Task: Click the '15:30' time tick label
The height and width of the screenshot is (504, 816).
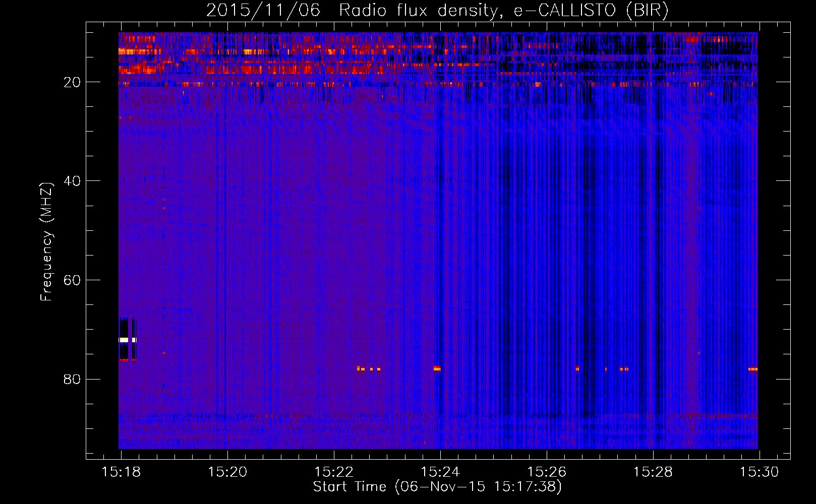Action: (x=760, y=472)
